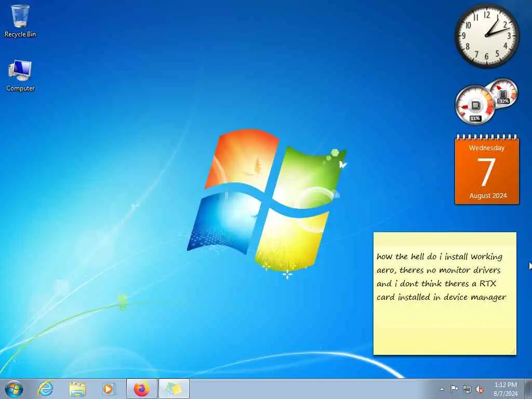The width and height of the screenshot is (532, 399).
Task: Click the sticky note resize grip corner
Action: coord(513,352)
